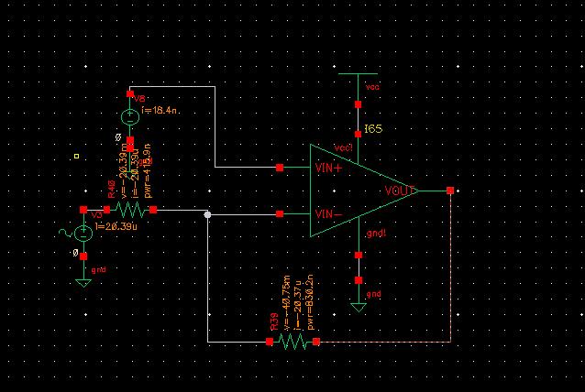Click the VOUT pin label
585x392 pixels.
pos(399,191)
